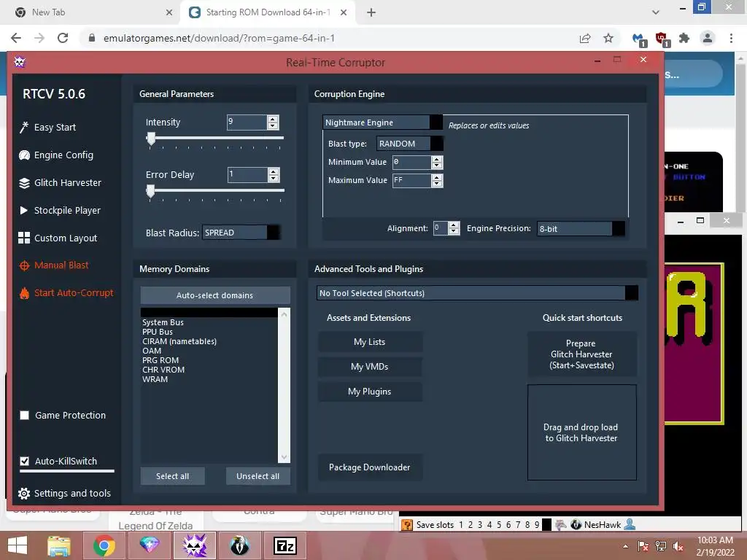Click the Manual Blast crosshair icon
The height and width of the screenshot is (560, 747).
coord(24,265)
